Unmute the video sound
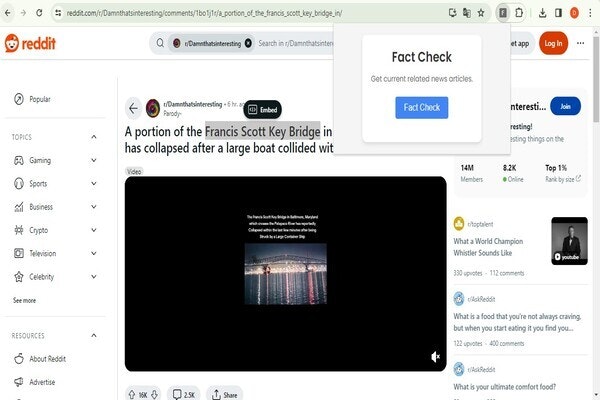This screenshot has height=400, width=600. pos(435,357)
